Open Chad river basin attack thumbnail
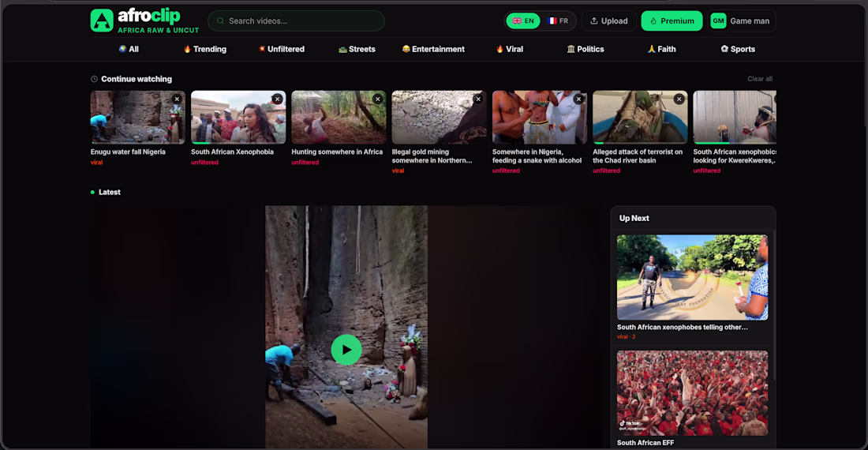868x450 pixels. click(641, 118)
